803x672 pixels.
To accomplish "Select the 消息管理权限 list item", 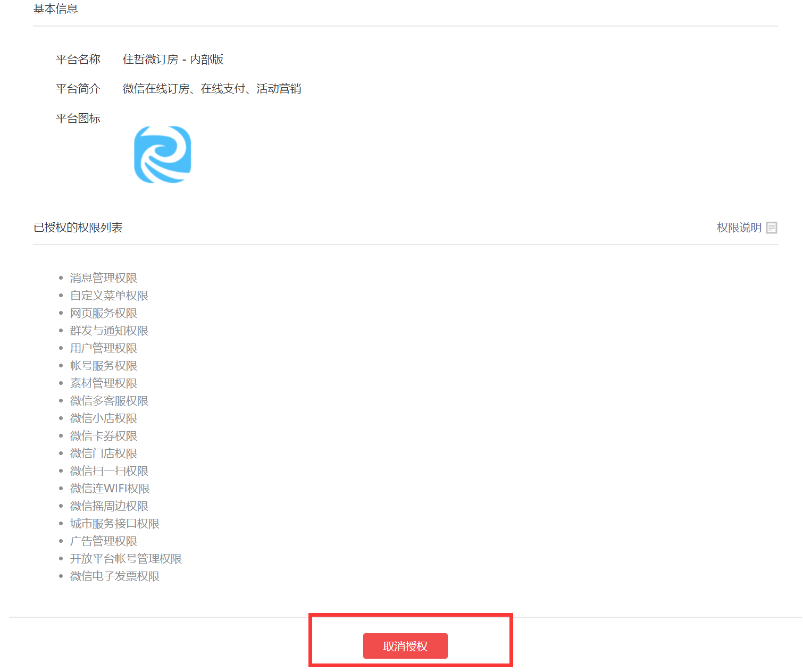I will click(x=104, y=278).
